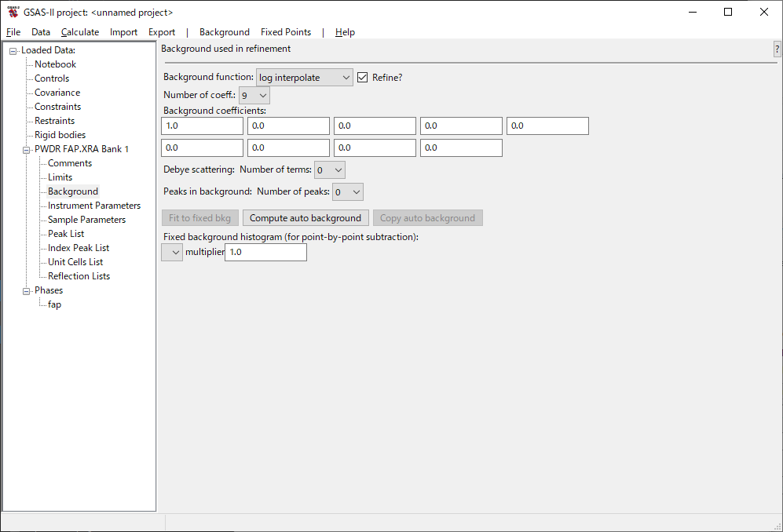This screenshot has height=532, width=783.
Task: Collapse the PWDR FAP.XRA Bank 1 node
Action: pos(27,149)
